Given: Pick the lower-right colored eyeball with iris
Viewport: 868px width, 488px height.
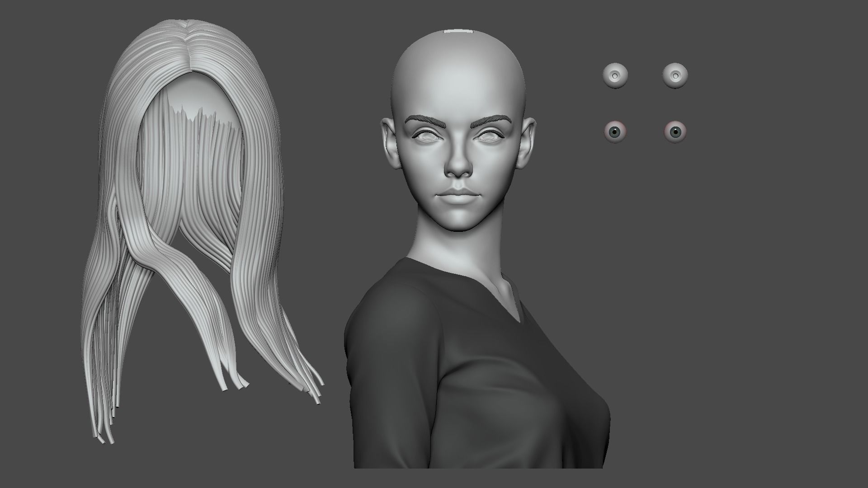Looking at the screenshot, I should 675,132.
